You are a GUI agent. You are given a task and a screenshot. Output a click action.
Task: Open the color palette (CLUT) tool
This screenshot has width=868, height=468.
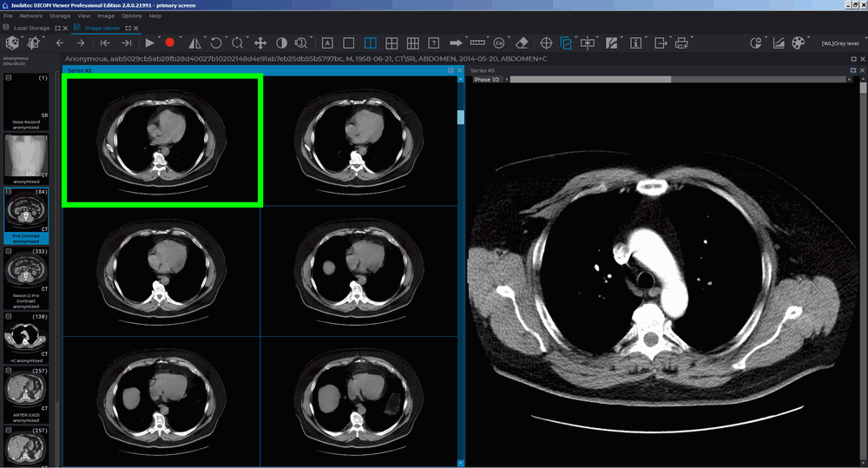799,43
